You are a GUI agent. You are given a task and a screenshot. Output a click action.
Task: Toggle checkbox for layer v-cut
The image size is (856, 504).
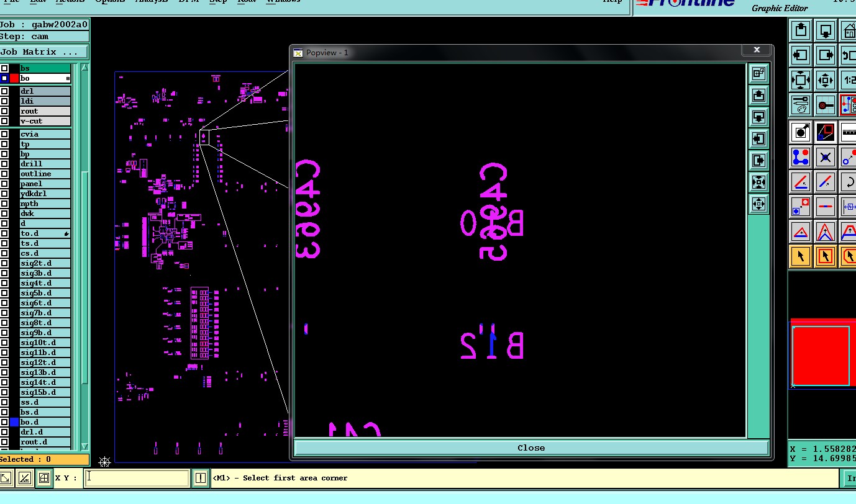point(4,121)
